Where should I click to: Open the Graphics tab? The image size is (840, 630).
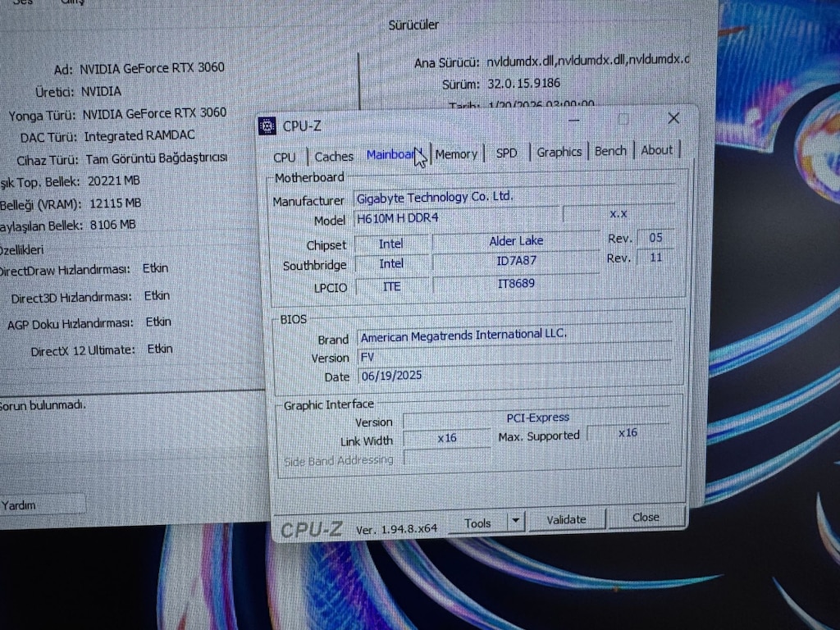pyautogui.click(x=559, y=152)
